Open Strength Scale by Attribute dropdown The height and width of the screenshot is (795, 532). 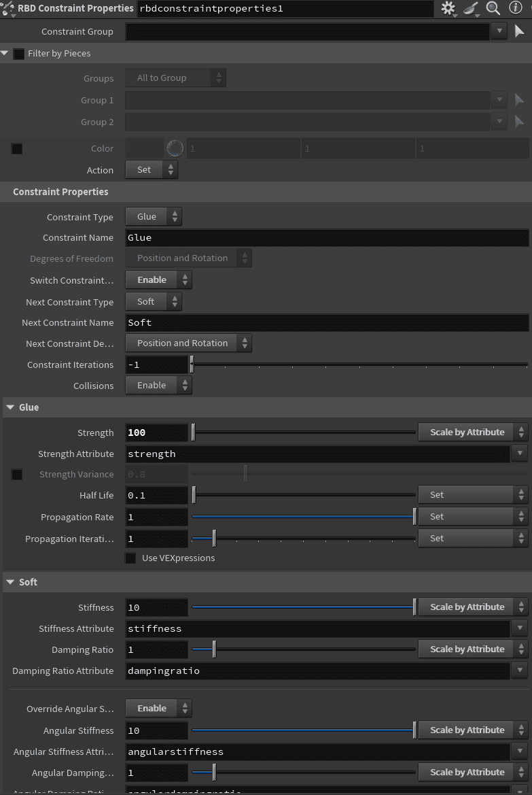coord(474,433)
